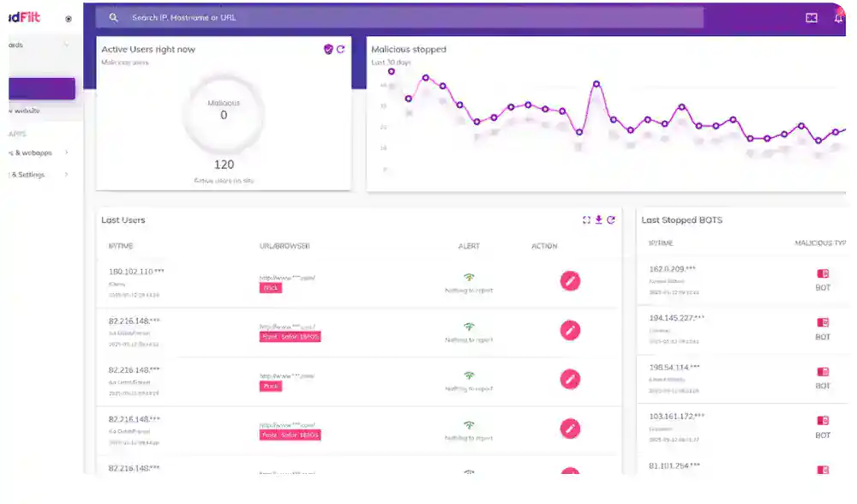Open the website item in sidebar
The image size is (857, 504).
point(24,111)
